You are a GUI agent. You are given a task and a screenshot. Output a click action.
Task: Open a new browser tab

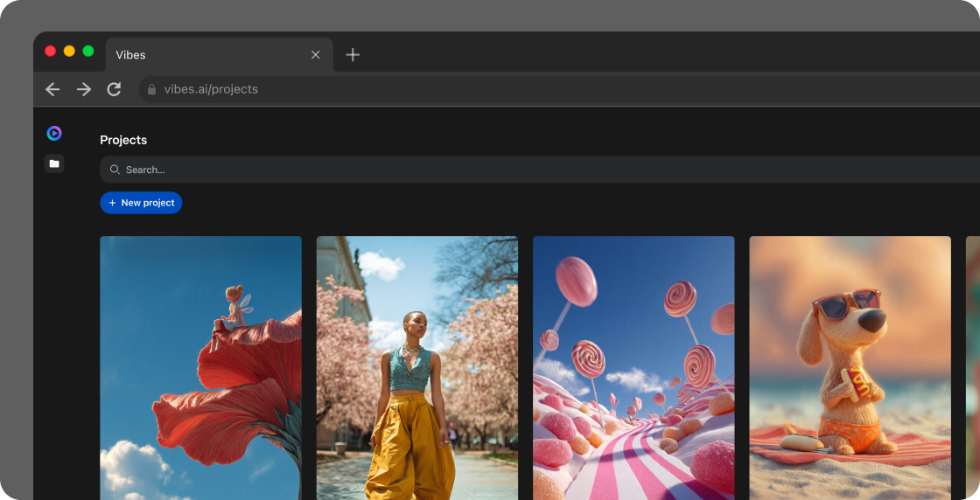(x=353, y=55)
